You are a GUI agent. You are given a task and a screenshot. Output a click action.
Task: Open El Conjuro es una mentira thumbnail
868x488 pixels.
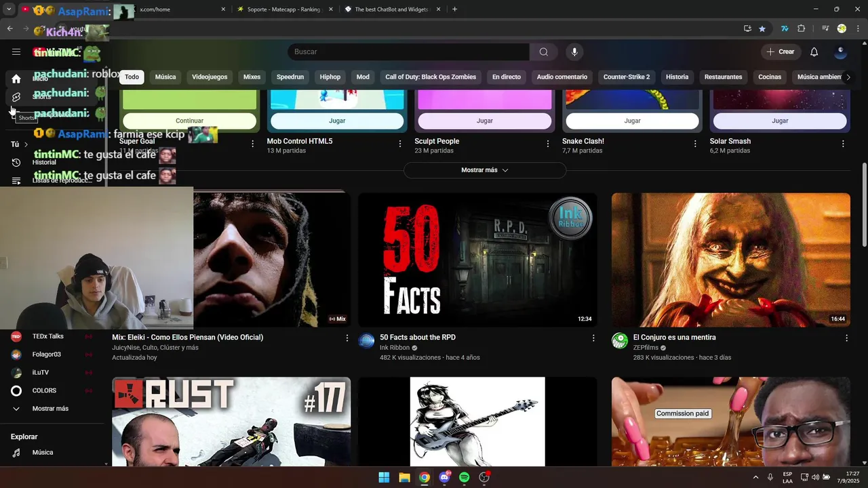coord(731,260)
